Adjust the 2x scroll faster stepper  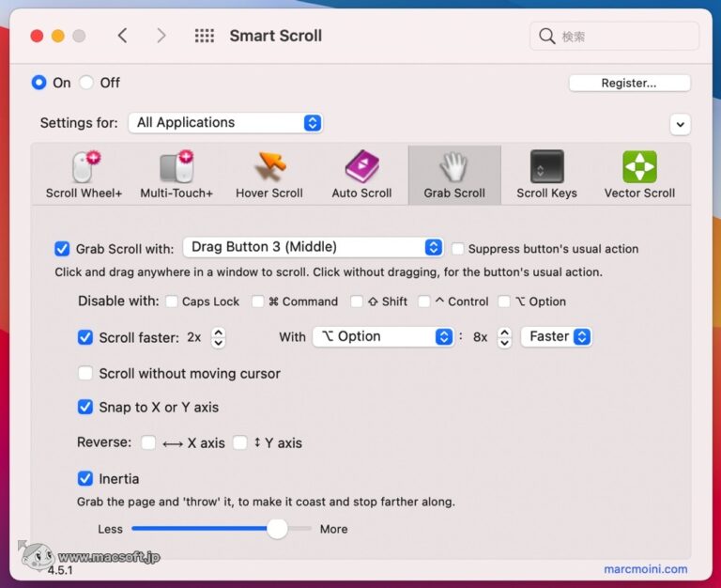click(219, 337)
